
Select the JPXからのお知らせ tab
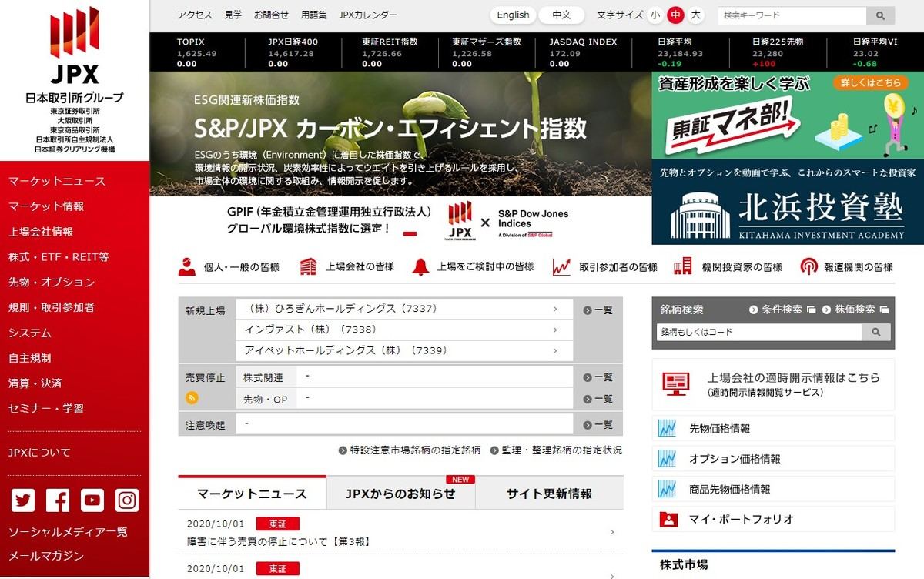(401, 494)
